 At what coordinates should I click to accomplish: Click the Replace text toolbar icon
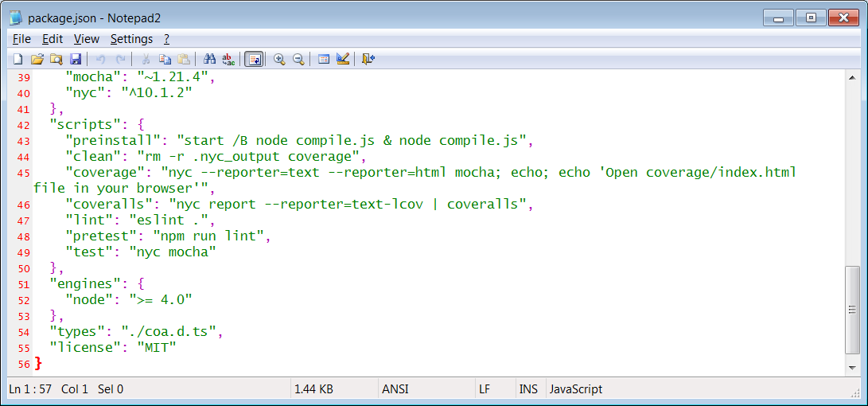tap(228, 59)
